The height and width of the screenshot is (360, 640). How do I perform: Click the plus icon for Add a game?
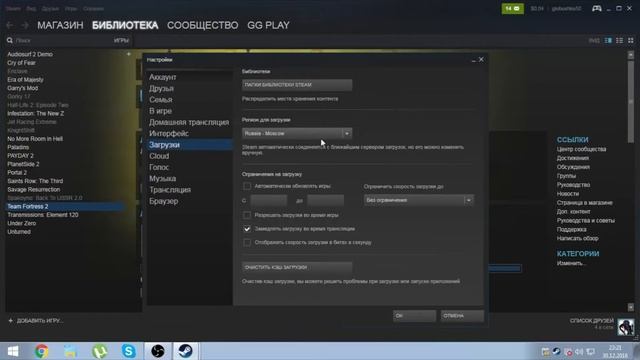click(x=11, y=321)
